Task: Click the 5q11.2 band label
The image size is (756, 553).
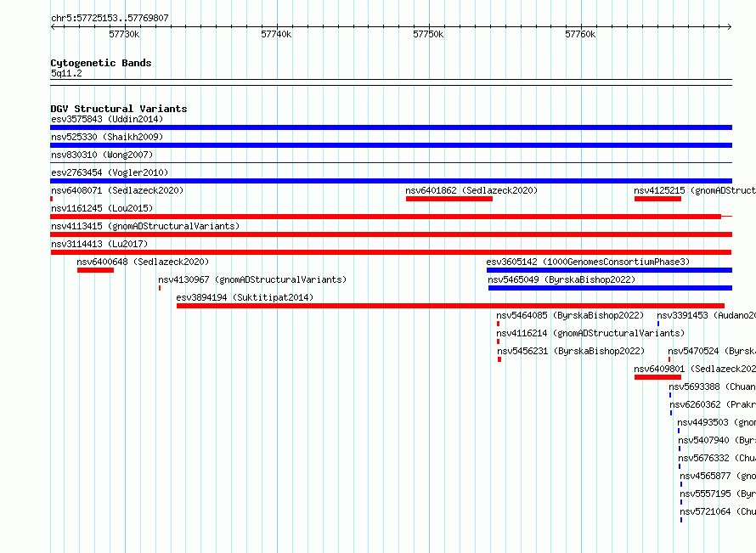Action: coord(66,73)
